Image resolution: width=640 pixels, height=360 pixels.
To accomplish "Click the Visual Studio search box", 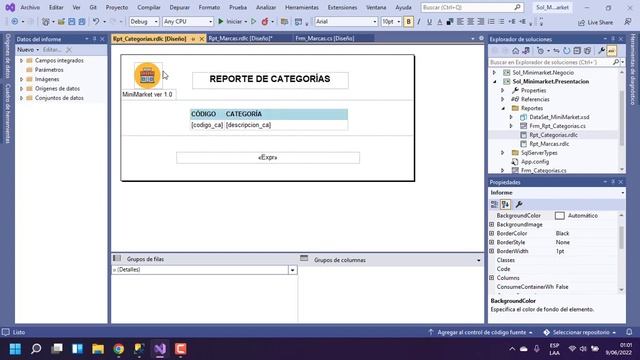I will point(471,7).
